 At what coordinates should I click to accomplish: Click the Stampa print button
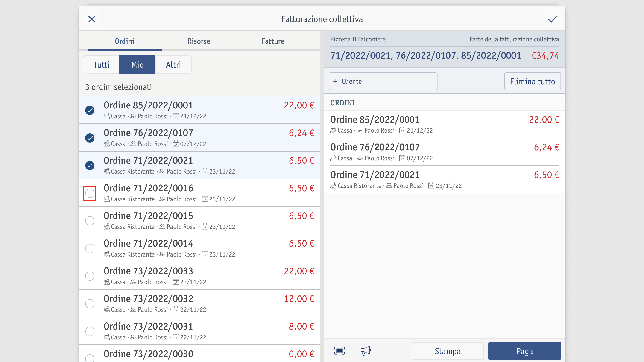448,351
